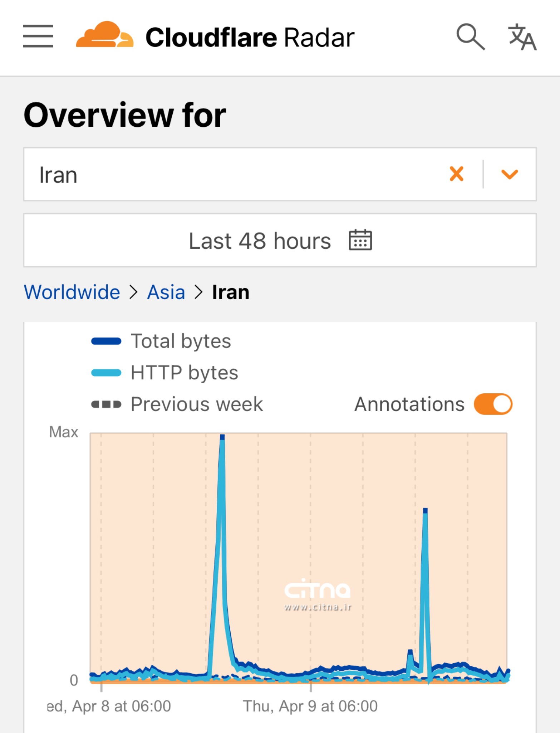The width and height of the screenshot is (560, 733).
Task: Click inside the Iran location field
Action: [x=232, y=174]
